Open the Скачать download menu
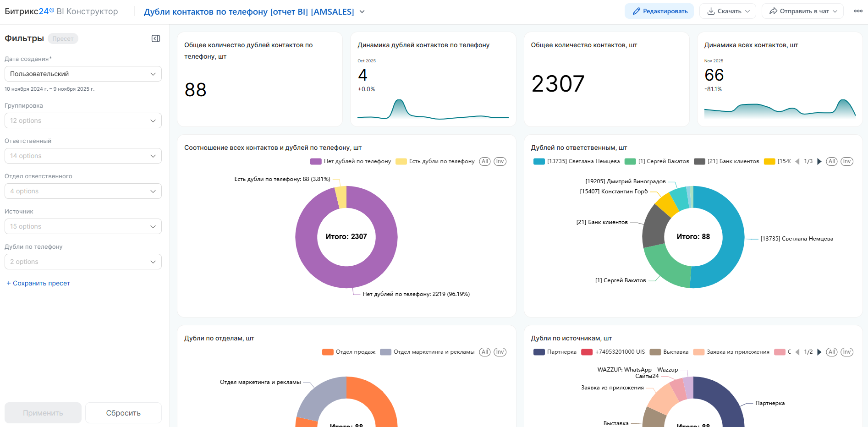Viewport: 868px width, 427px height. tap(728, 11)
